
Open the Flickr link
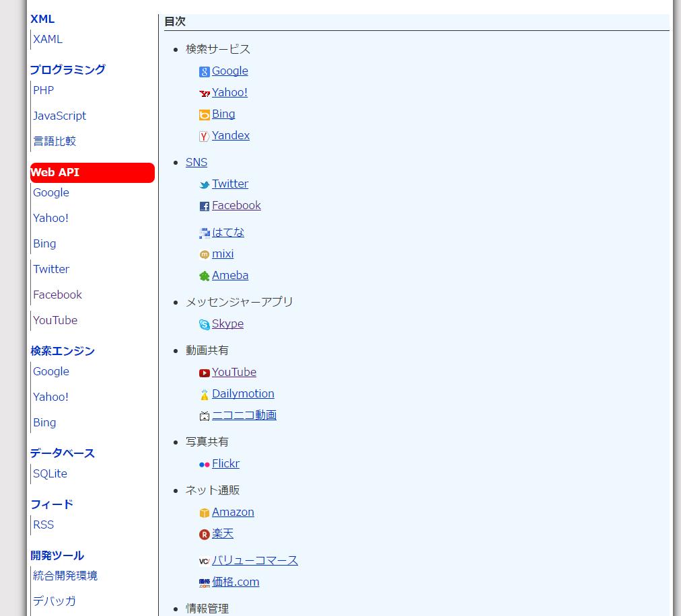[x=225, y=463]
